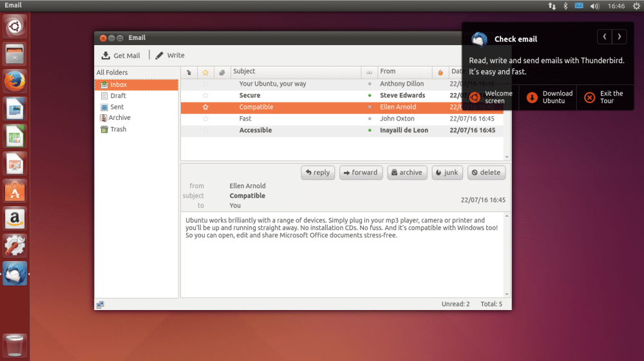Click Write to compose email
The height and width of the screenshot is (361, 644).
click(170, 55)
